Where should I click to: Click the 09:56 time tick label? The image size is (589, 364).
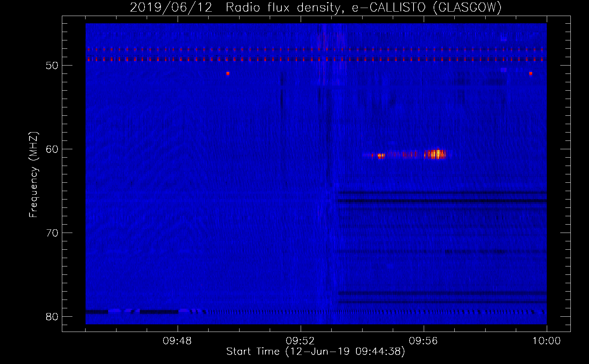423,341
